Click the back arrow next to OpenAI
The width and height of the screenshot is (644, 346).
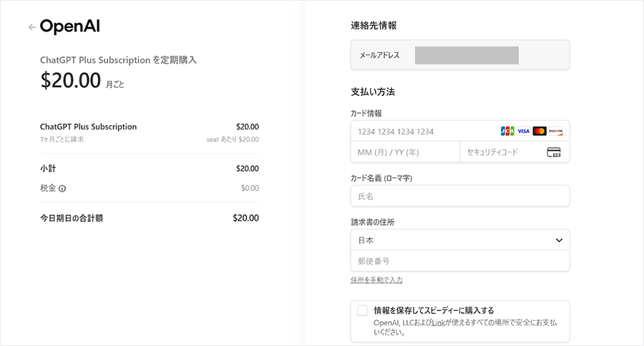(31, 27)
